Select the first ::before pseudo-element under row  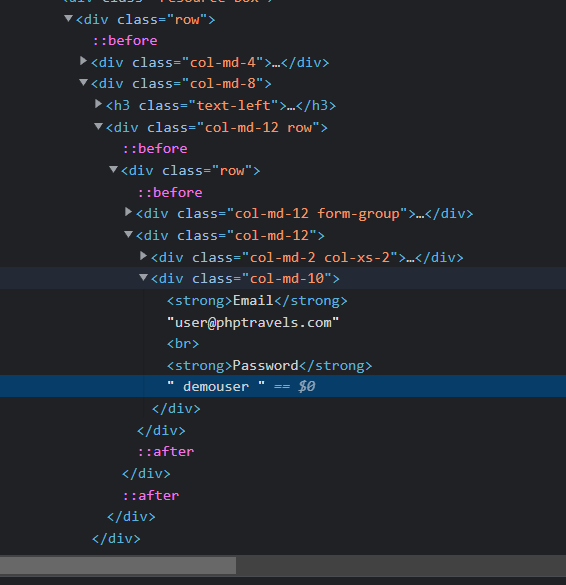pyautogui.click(x=125, y=40)
